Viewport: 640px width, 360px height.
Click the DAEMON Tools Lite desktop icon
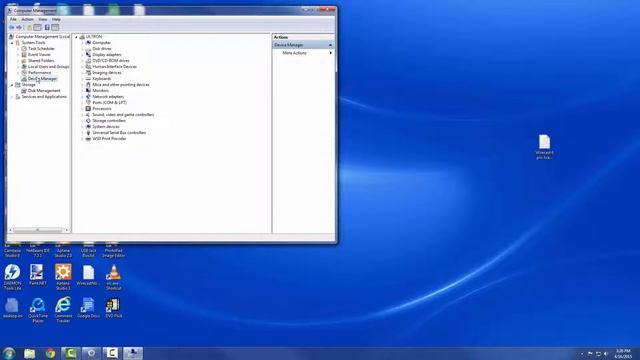[12, 277]
